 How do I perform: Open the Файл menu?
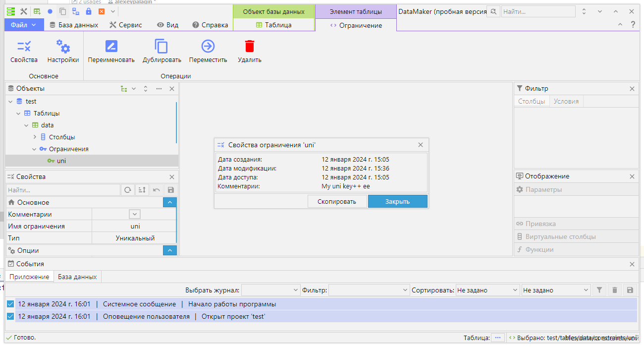(x=24, y=25)
